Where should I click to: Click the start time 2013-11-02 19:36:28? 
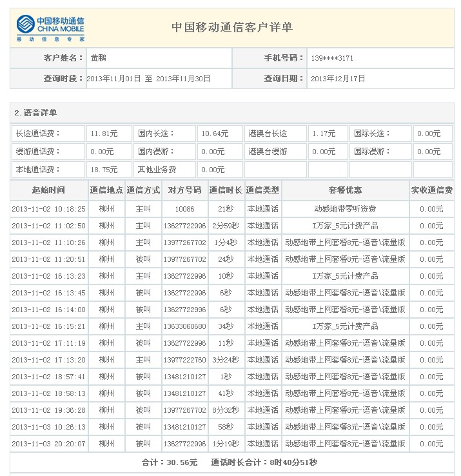[x=48, y=410]
